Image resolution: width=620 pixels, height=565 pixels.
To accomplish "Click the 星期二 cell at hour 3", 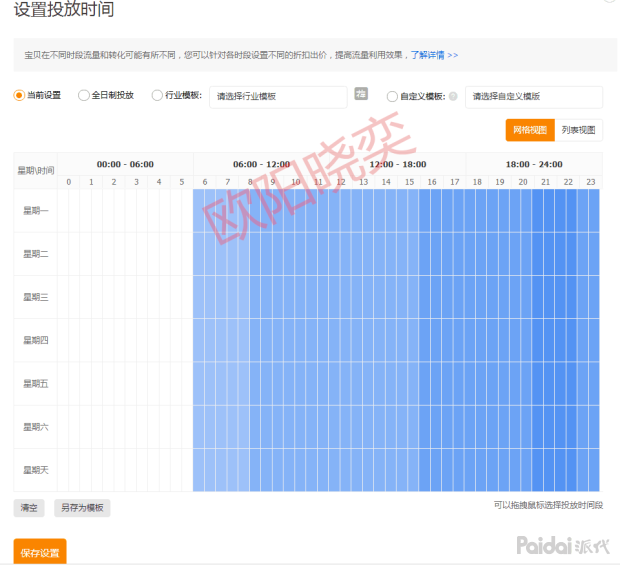I will click(x=137, y=254).
